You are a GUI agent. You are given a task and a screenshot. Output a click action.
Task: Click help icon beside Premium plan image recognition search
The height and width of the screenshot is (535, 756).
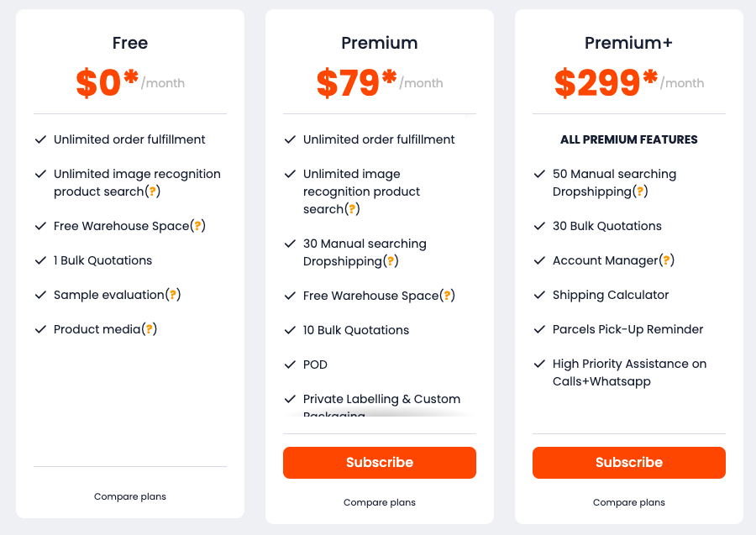(x=352, y=209)
